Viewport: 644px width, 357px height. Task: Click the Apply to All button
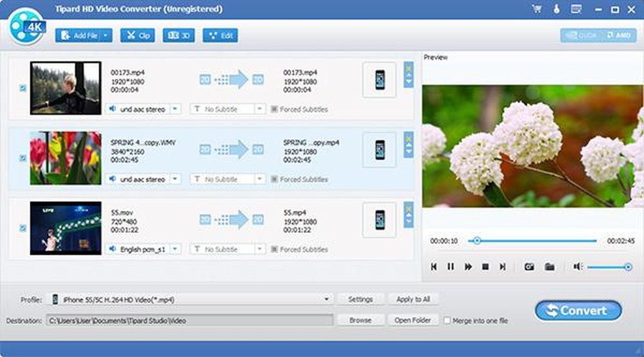413,300
